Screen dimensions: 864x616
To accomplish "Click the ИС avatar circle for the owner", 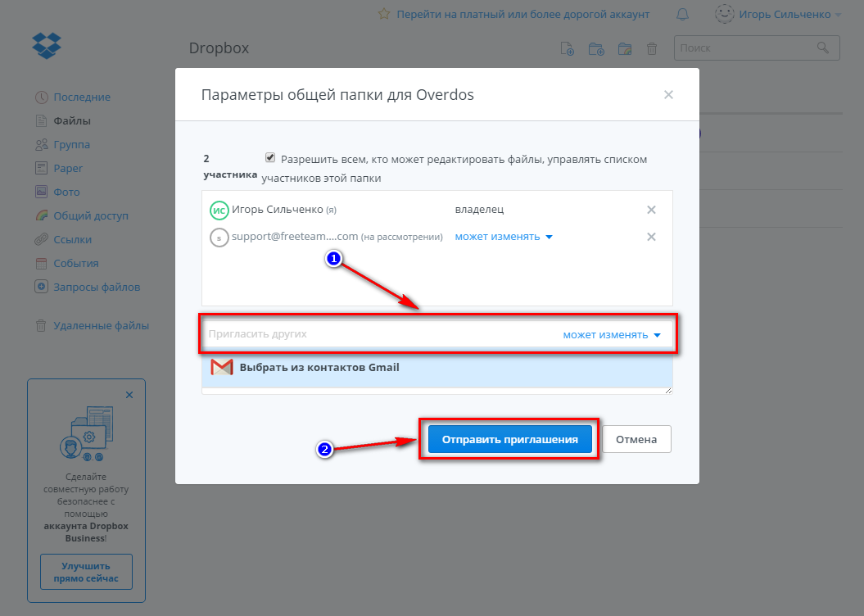I will (x=219, y=210).
